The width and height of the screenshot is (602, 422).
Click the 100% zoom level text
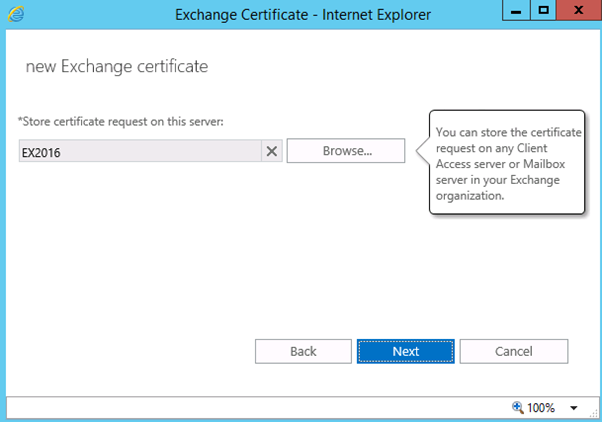[541, 408]
